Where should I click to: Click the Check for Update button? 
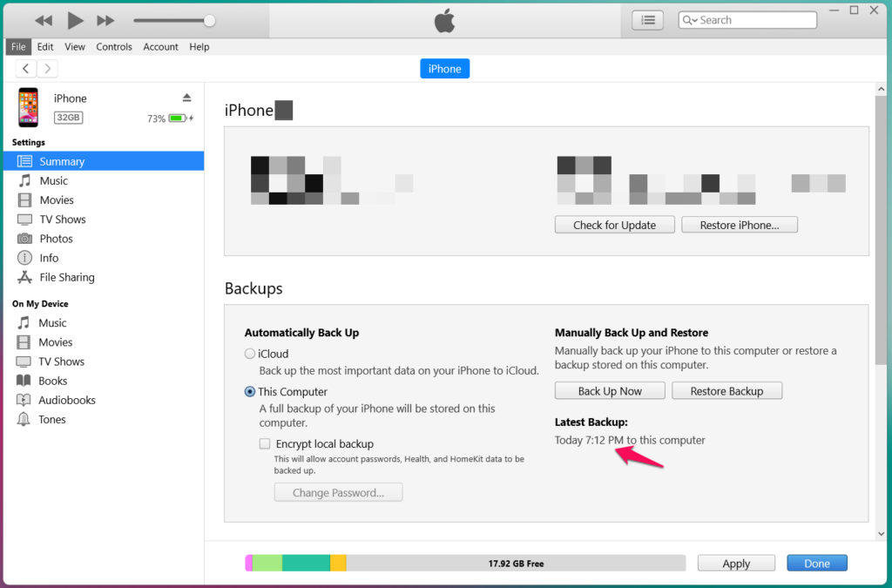[x=614, y=225]
